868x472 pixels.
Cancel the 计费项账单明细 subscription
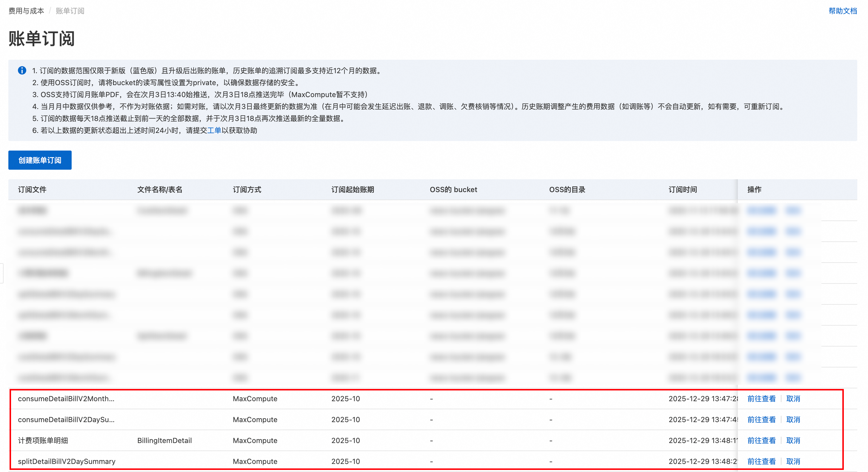[792, 440]
